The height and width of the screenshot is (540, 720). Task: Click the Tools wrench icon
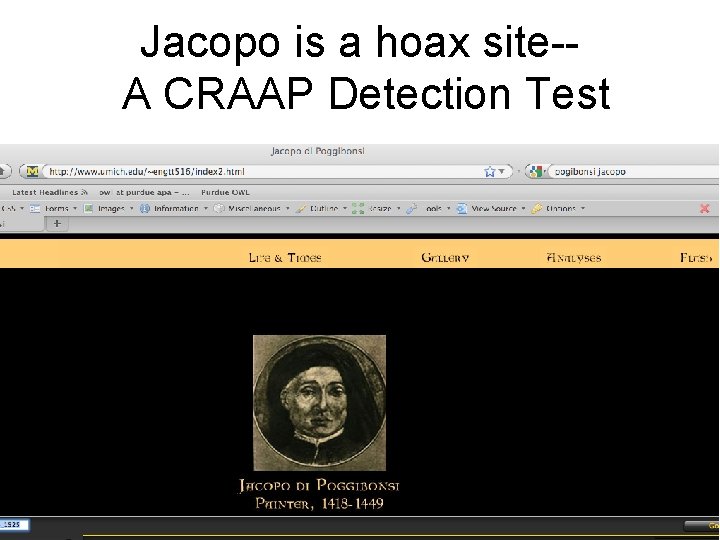pyautogui.click(x=411, y=208)
